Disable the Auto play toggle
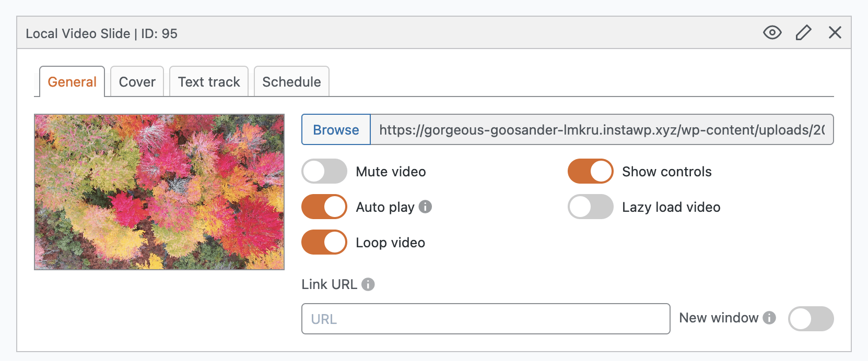This screenshot has height=361, width=868. pyautogui.click(x=324, y=207)
